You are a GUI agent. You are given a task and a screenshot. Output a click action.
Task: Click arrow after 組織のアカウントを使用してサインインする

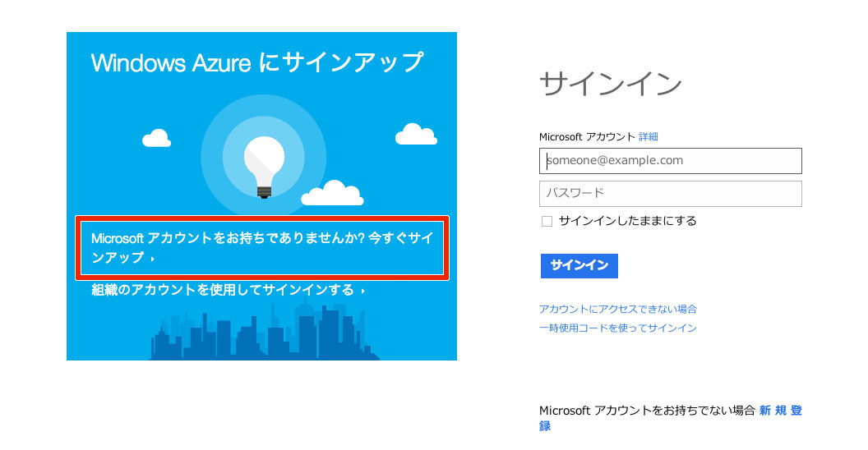pyautogui.click(x=363, y=291)
